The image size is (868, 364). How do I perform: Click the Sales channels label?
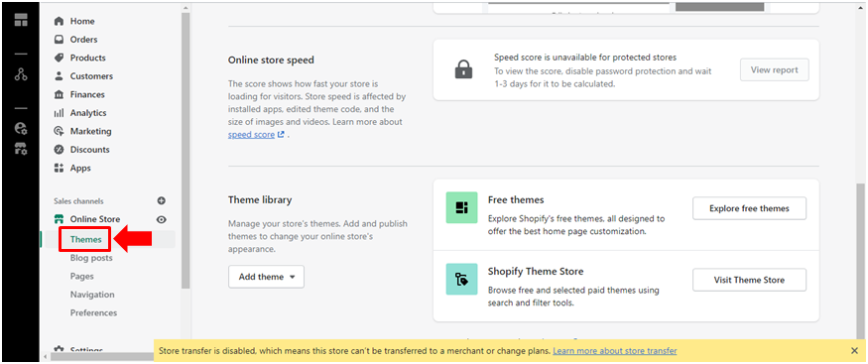(x=78, y=201)
